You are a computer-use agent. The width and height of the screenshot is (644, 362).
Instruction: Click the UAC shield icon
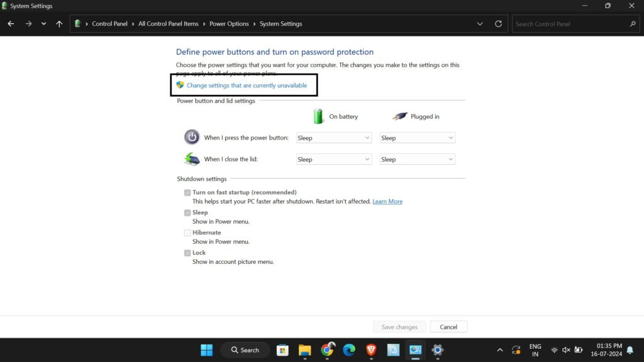[180, 85]
